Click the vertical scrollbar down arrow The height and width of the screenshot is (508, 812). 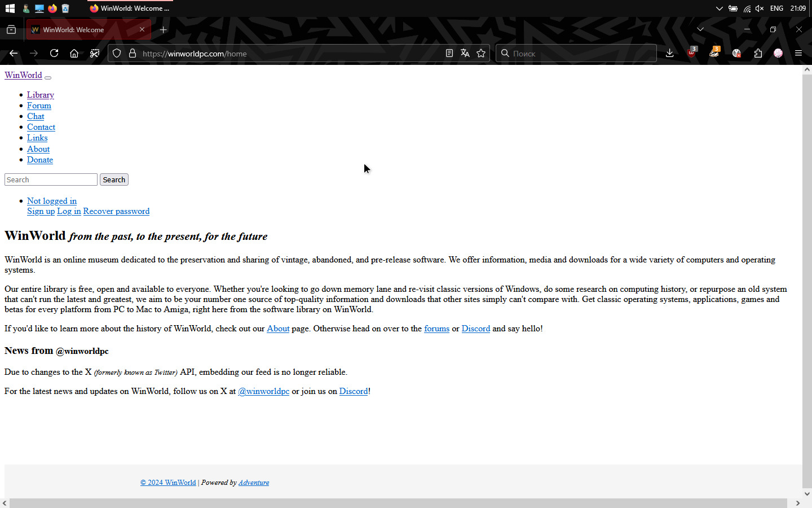[807, 493]
